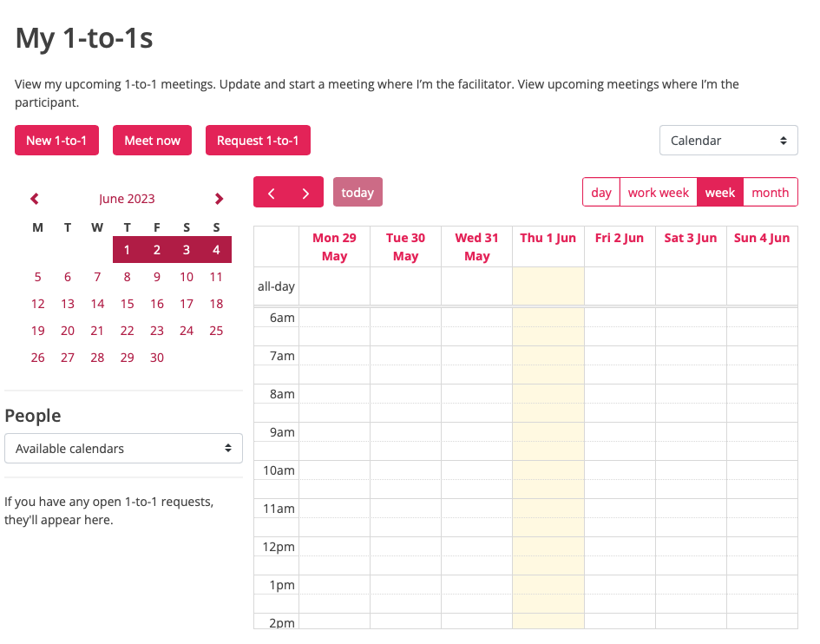Pick June 30 in mini calendar

click(157, 358)
